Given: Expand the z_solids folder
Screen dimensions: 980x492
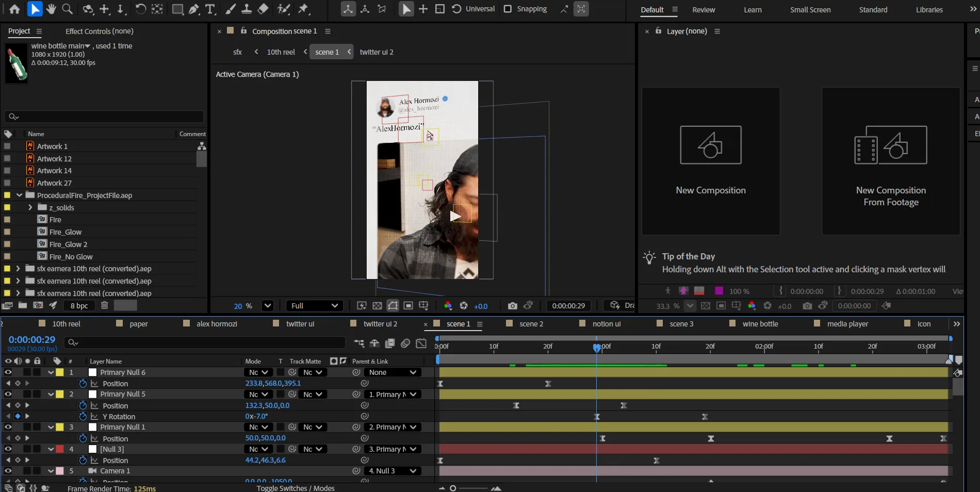Looking at the screenshot, I should [x=30, y=207].
